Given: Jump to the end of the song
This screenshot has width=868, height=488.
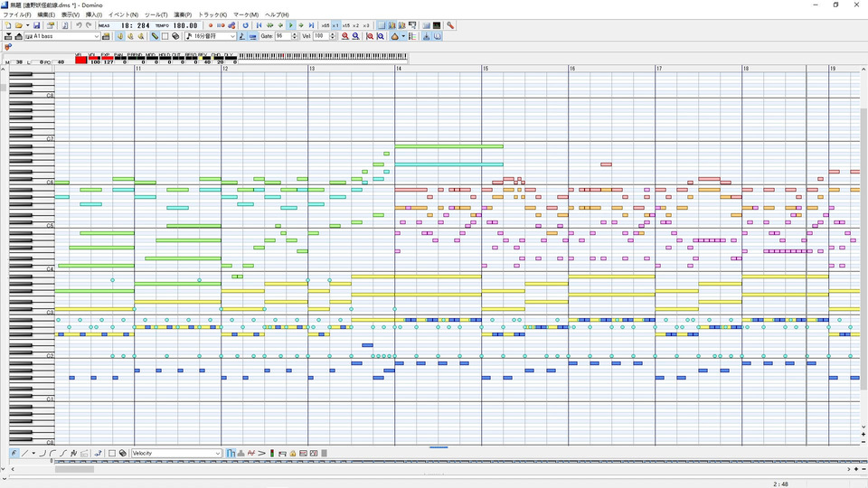Looking at the screenshot, I should (311, 25).
